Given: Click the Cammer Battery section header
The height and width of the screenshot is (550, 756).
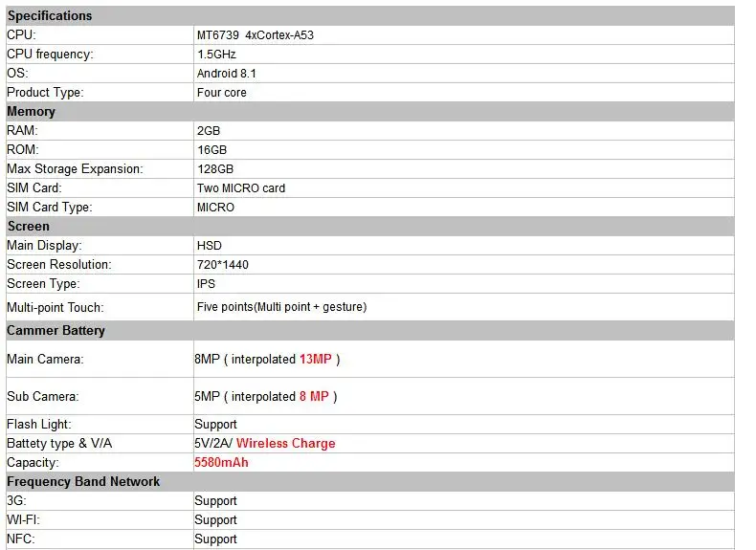Looking at the screenshot, I should coord(370,331).
